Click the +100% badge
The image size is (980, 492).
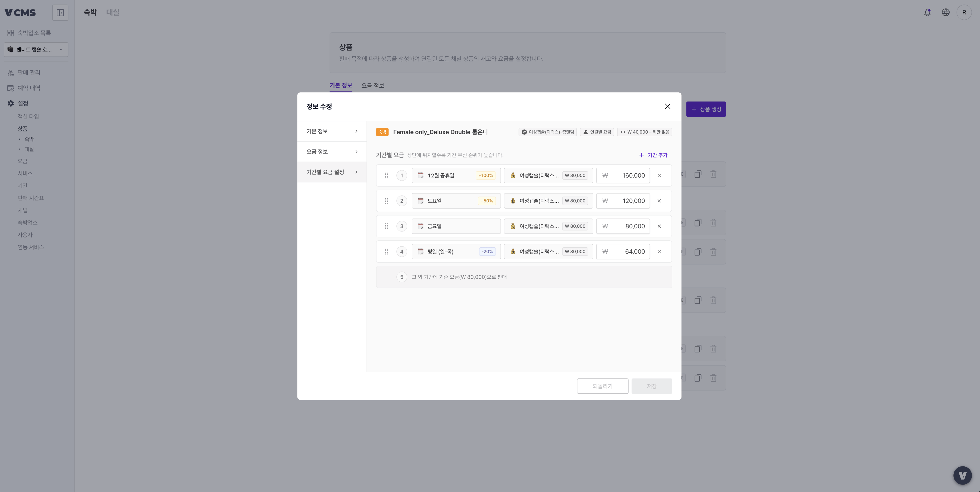click(485, 175)
